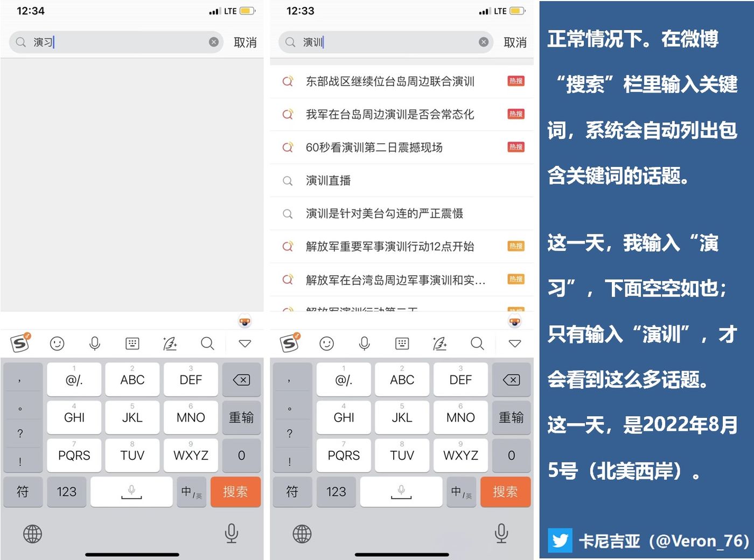Open the emoji panel on the right phone keyboard
Screen dimensions: 754x560
[x=326, y=344]
